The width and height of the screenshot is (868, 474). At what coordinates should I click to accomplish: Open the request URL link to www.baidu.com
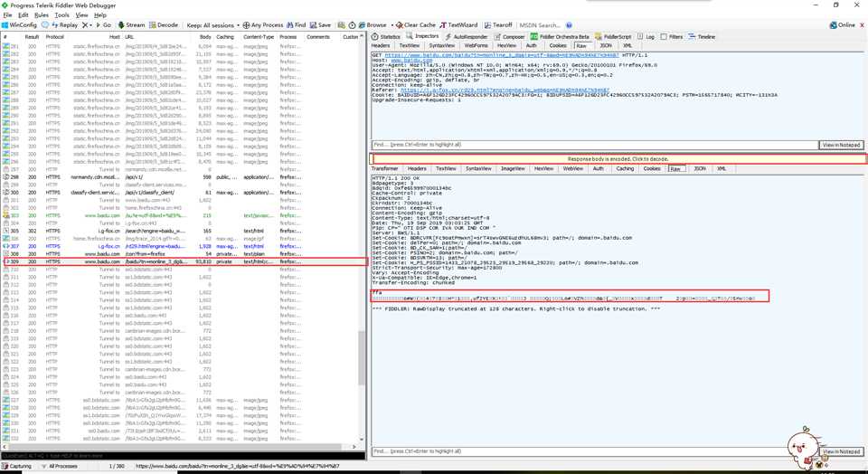point(501,55)
